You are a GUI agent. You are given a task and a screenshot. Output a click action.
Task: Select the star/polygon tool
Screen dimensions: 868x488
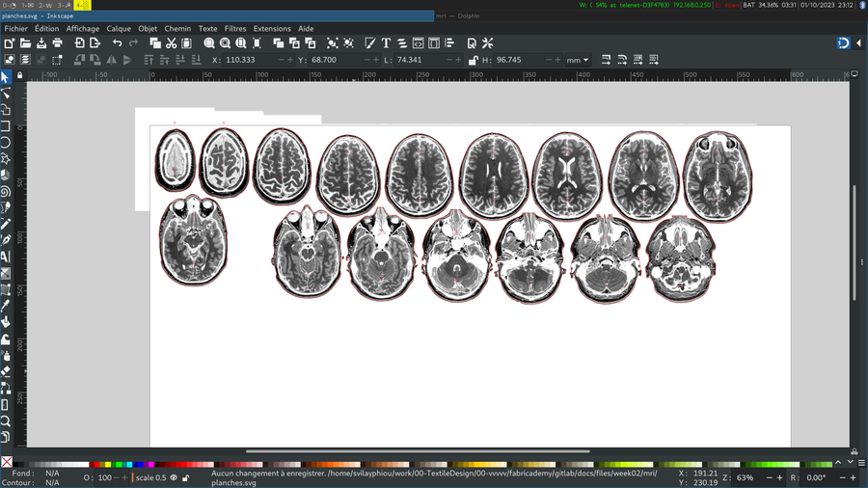(6, 159)
